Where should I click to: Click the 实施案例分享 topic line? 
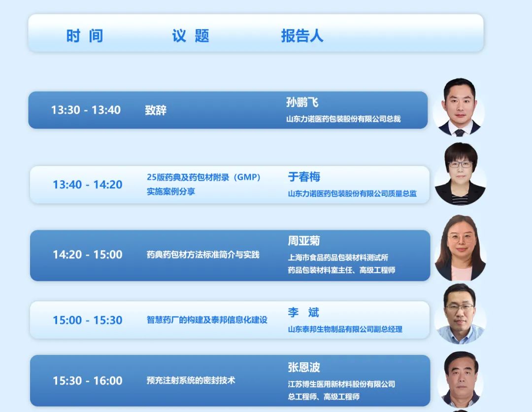pos(170,191)
